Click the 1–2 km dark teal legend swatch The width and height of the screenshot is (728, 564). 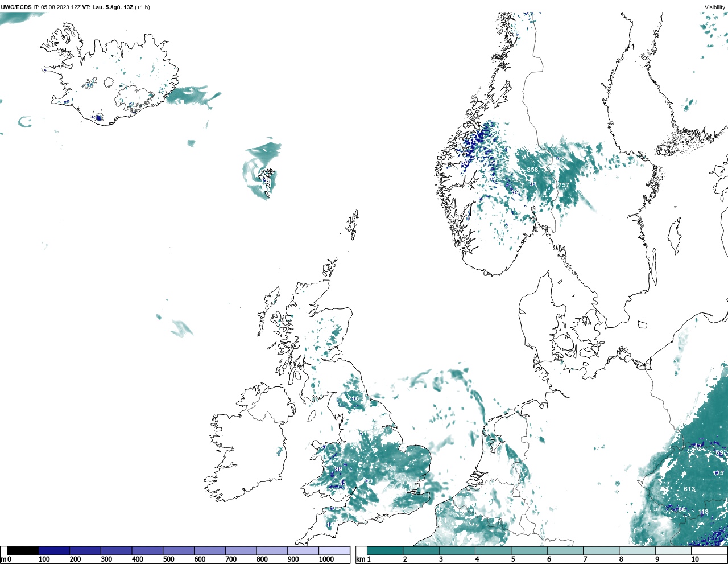[385, 550]
